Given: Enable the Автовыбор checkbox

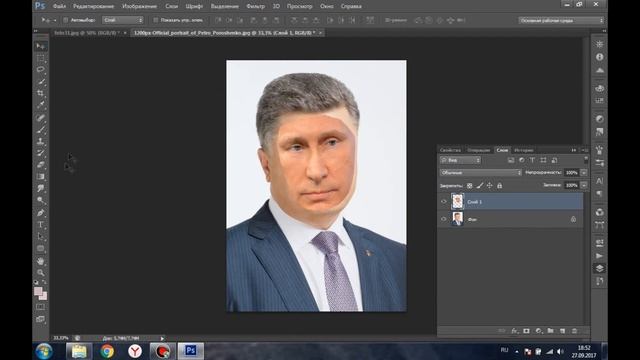Looking at the screenshot, I should tap(65, 20).
